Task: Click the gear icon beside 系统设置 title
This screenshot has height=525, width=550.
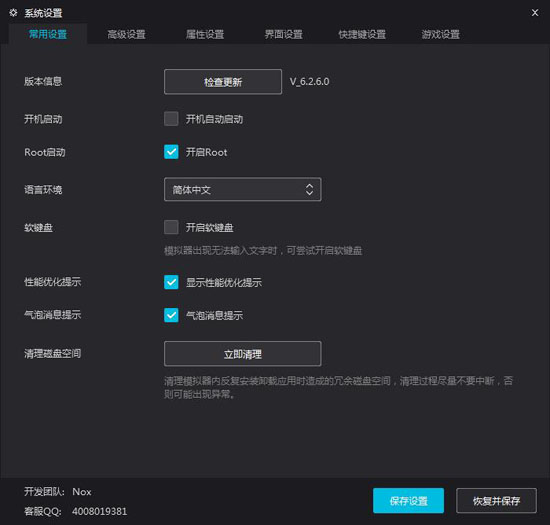Action: 13,13
